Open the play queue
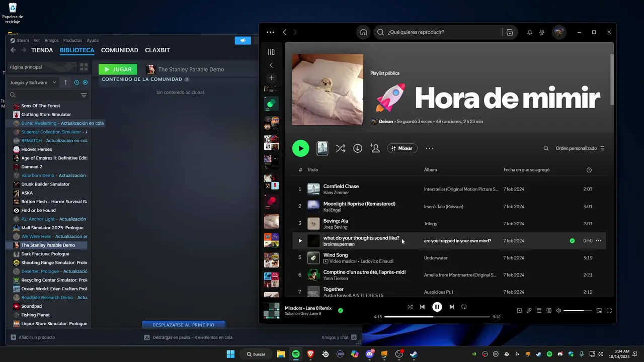Screen dimensions: 644x362 pyautogui.click(x=539, y=311)
